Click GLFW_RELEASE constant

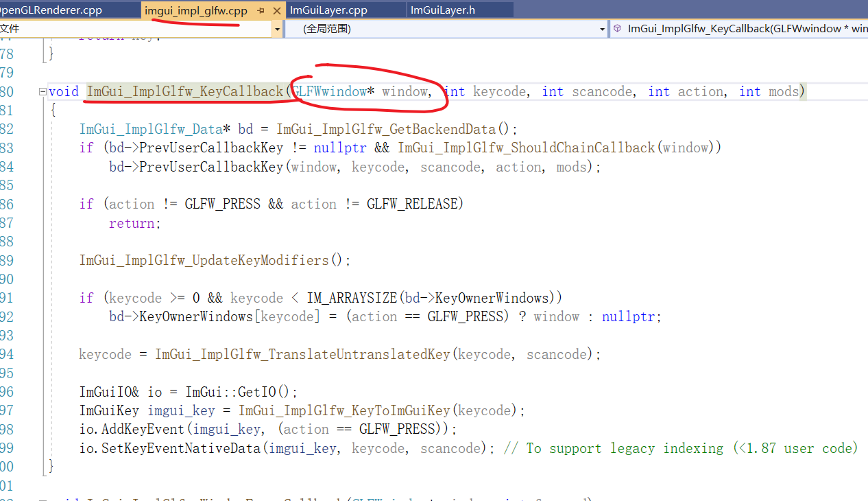pyautogui.click(x=411, y=204)
